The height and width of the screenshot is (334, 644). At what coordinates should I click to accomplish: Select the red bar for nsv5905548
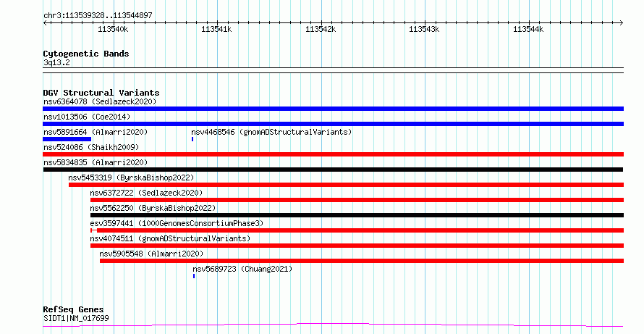[x=362, y=261]
